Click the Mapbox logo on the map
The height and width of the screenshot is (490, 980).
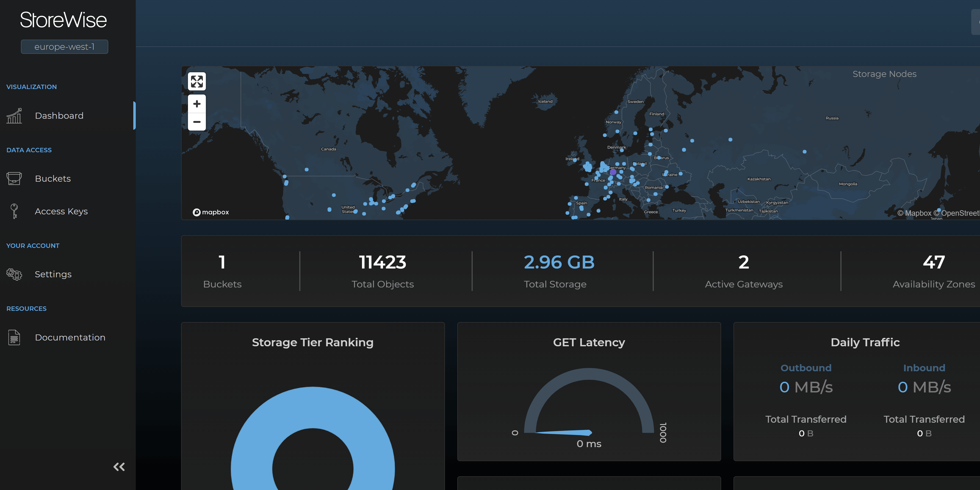coord(211,212)
